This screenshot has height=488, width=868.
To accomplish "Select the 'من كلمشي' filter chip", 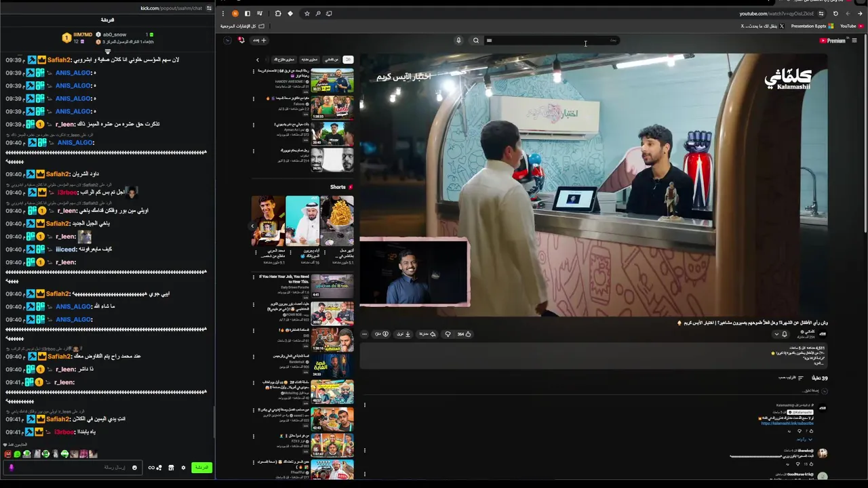I will [x=332, y=60].
